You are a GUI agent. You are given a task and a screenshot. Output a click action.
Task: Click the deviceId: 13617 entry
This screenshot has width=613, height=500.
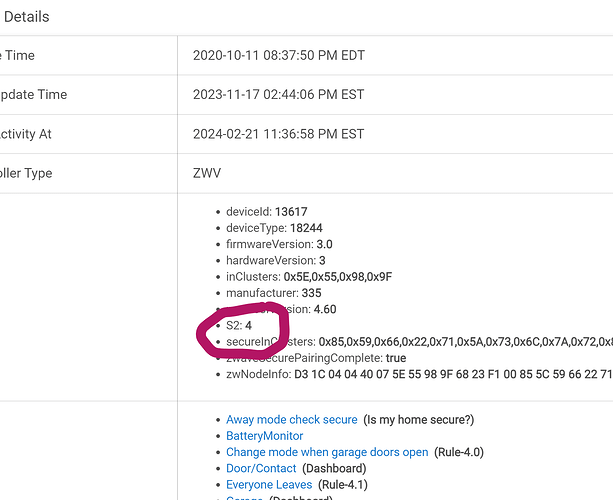(267, 212)
